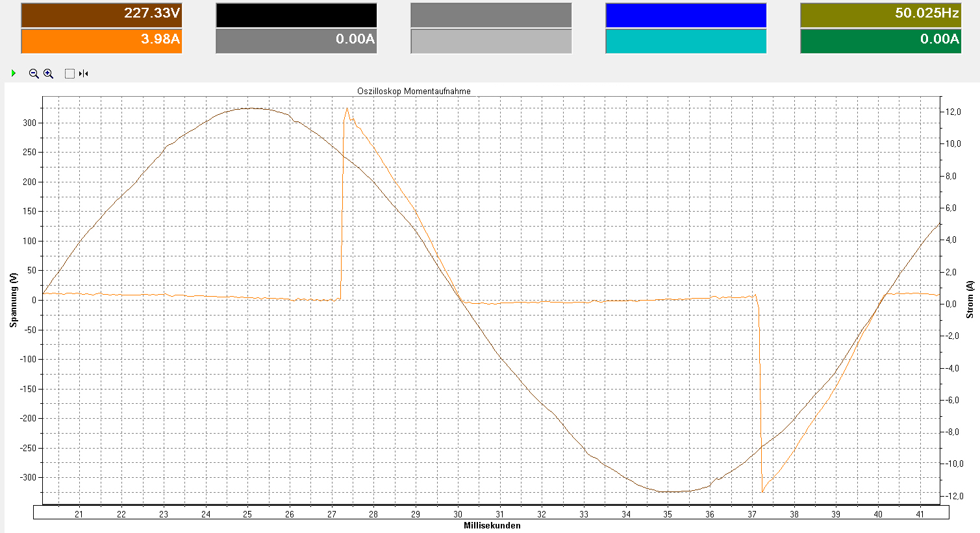Click the brown 227.33V voltage readout
The height and width of the screenshot is (533, 980).
pyautogui.click(x=101, y=15)
